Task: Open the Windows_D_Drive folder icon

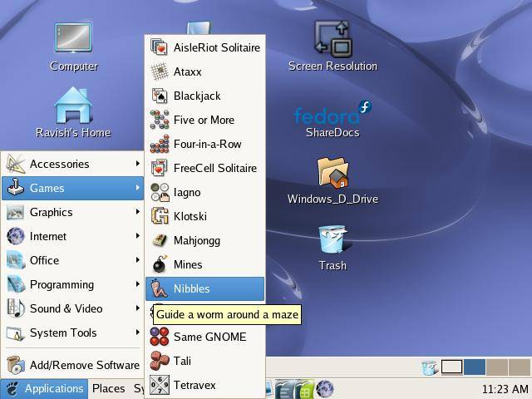Action: pyautogui.click(x=332, y=173)
